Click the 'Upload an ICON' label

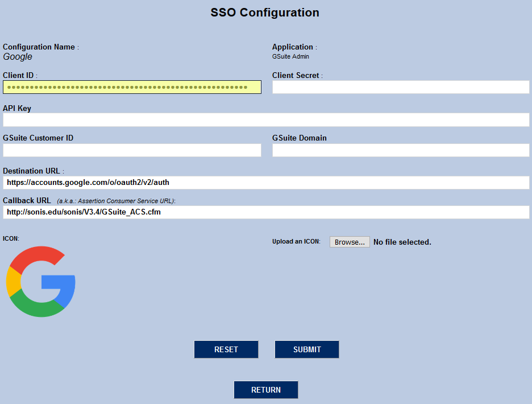(x=296, y=242)
